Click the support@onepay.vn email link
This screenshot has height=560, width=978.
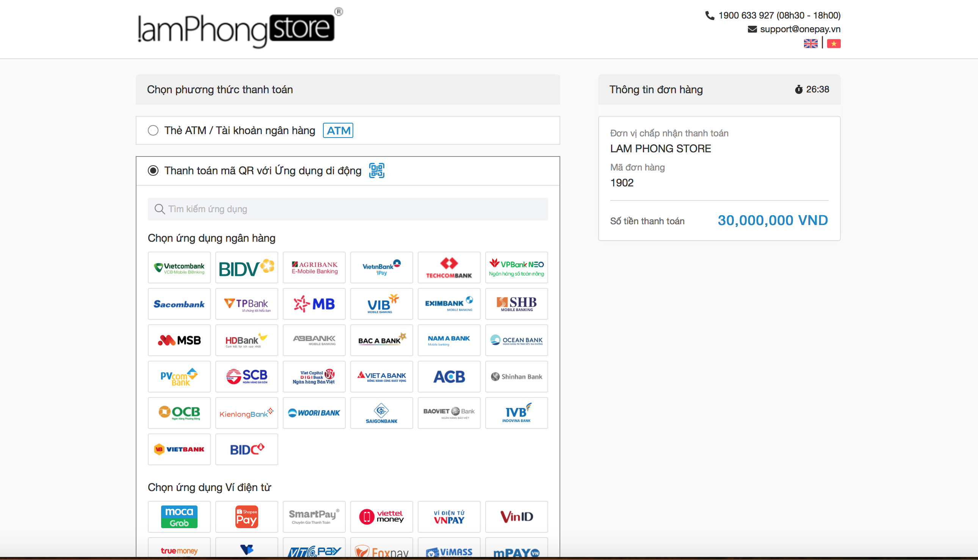pyautogui.click(x=799, y=29)
